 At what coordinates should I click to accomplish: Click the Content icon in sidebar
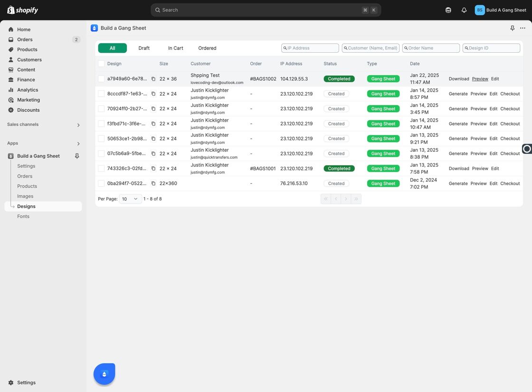(x=11, y=69)
